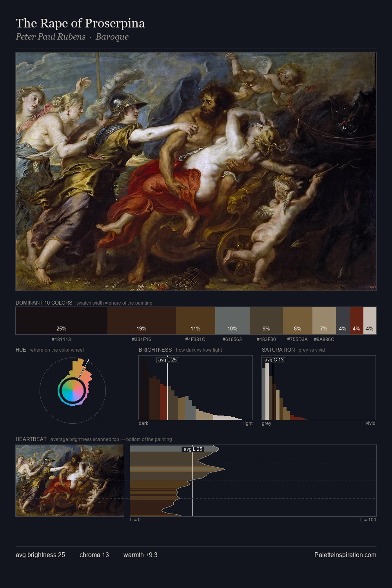This screenshot has width=392, height=588.
Task: Click the 'L = 100' axis label
Action: (x=368, y=520)
